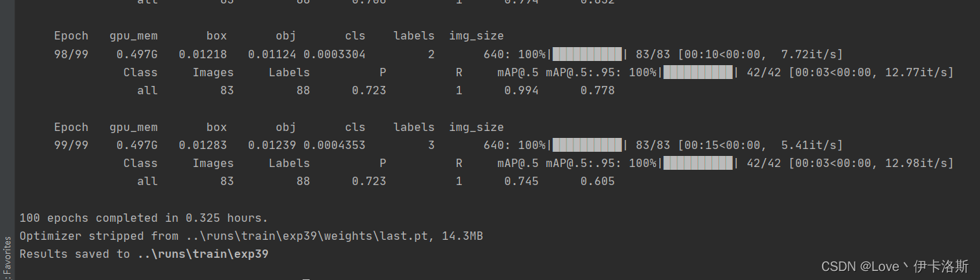Click the bold ..\runs\train\exp39 results path

coord(203,254)
